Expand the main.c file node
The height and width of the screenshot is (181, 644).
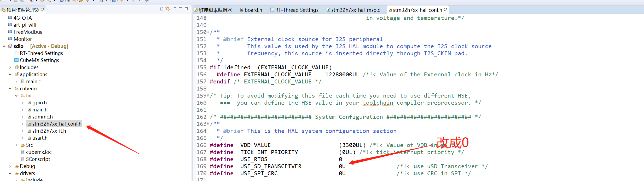coord(16,82)
